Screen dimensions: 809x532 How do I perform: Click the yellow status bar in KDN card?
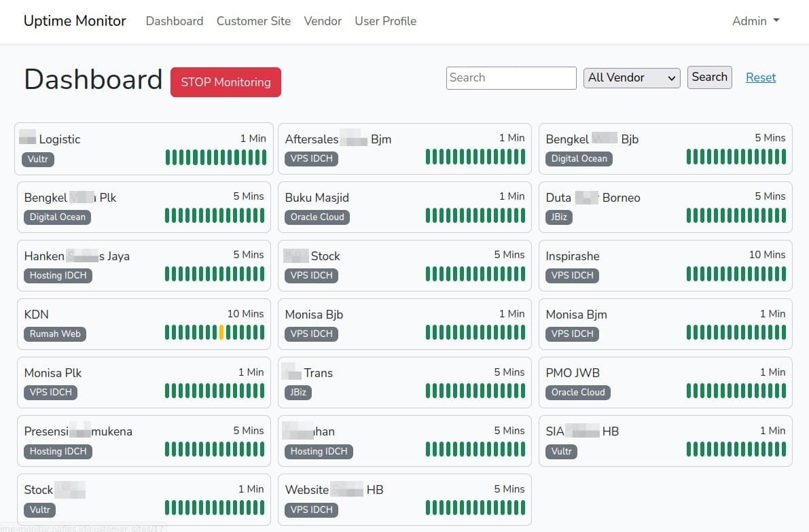click(221, 332)
